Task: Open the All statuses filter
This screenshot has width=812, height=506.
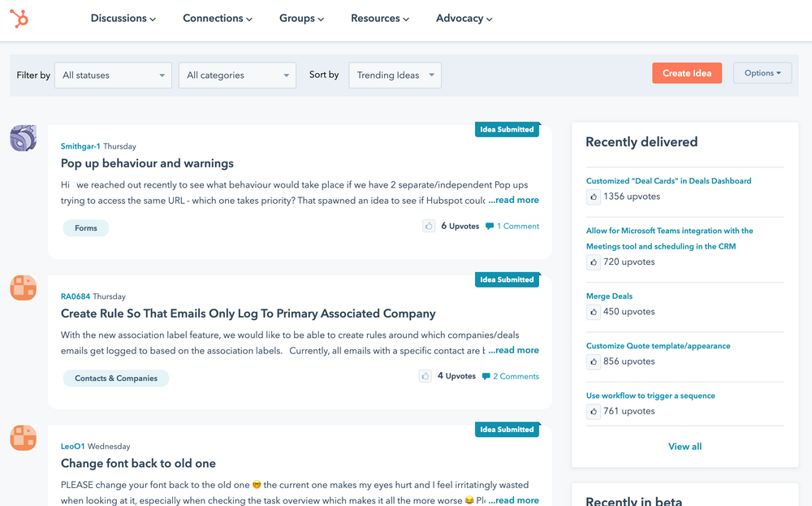Action: click(113, 75)
